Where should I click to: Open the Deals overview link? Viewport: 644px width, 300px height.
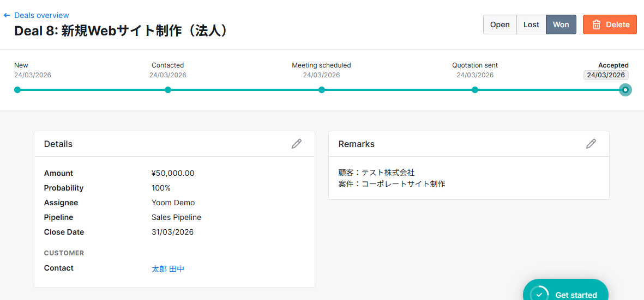(41, 15)
